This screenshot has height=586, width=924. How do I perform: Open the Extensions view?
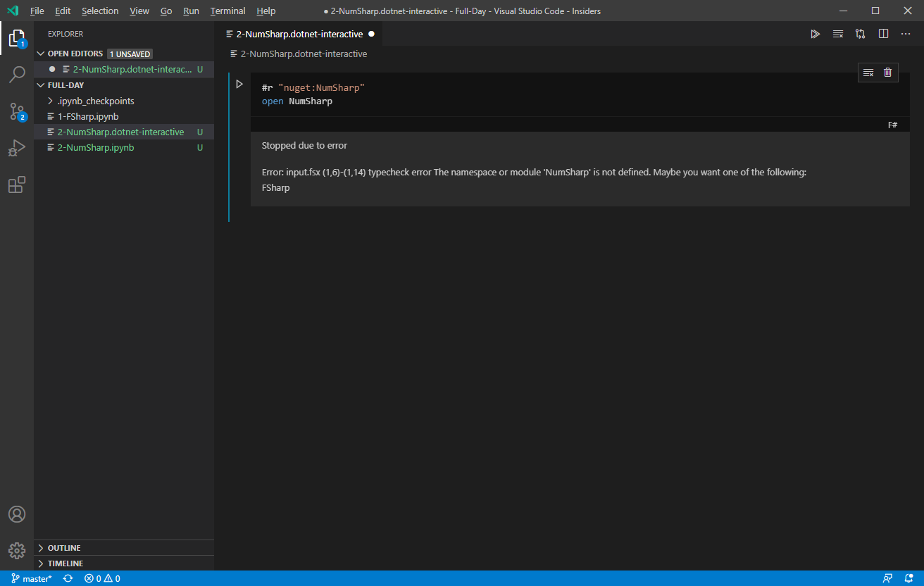[x=17, y=185]
